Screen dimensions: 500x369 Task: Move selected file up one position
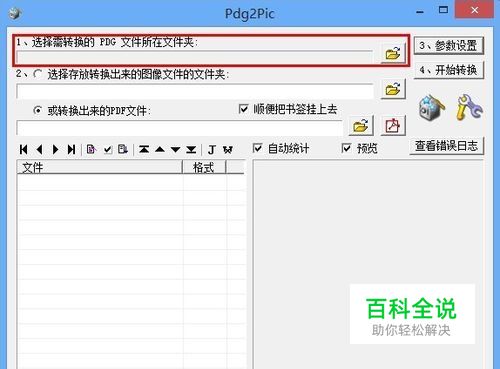click(x=160, y=149)
